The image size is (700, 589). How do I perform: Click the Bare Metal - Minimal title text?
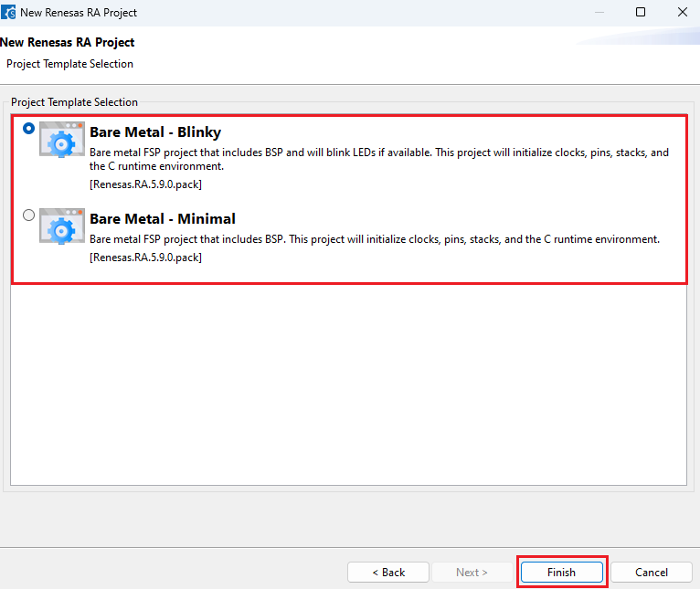tap(163, 219)
